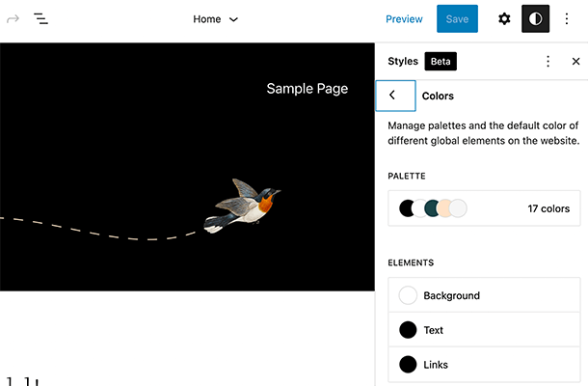Select the Text element color
The width and height of the screenshot is (588, 386).
tap(484, 330)
